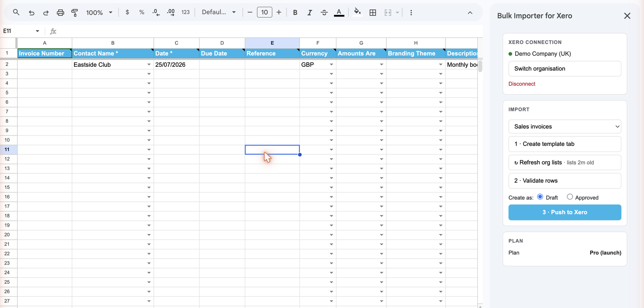Click the font size field showing 10

264,12
